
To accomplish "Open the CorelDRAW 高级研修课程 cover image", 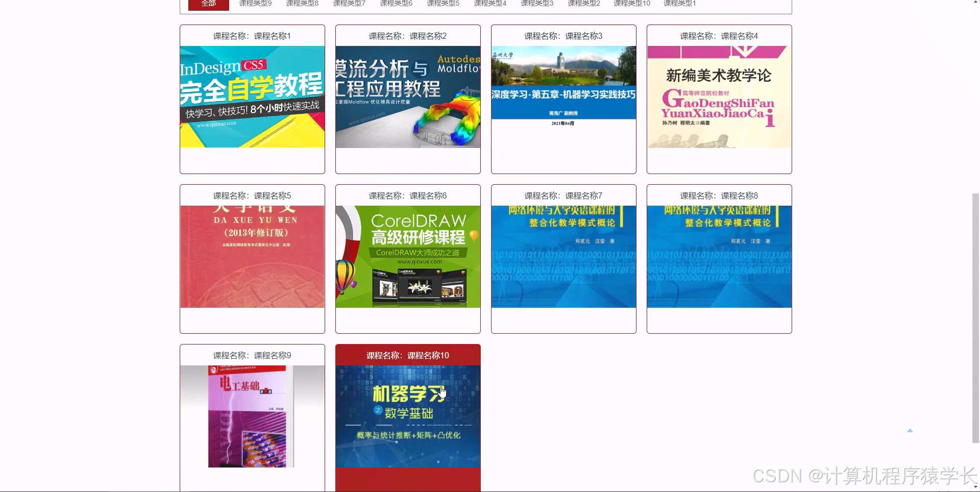I will pyautogui.click(x=407, y=255).
